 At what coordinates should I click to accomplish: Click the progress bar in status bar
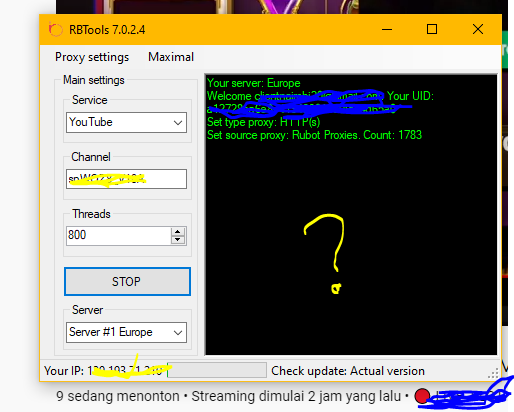point(217,370)
